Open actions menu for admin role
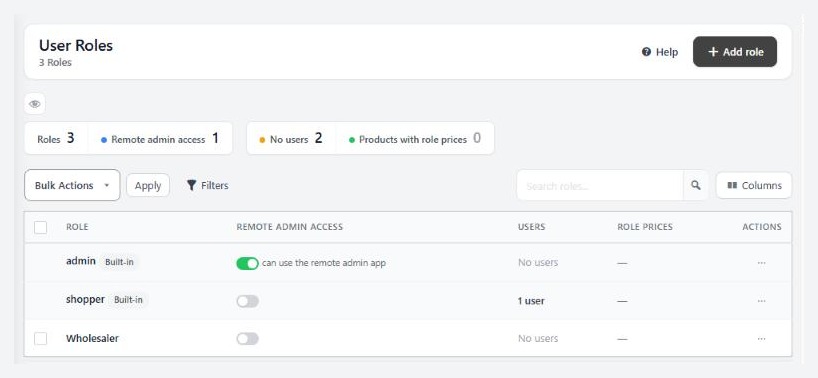The width and height of the screenshot is (818, 378). click(x=761, y=263)
